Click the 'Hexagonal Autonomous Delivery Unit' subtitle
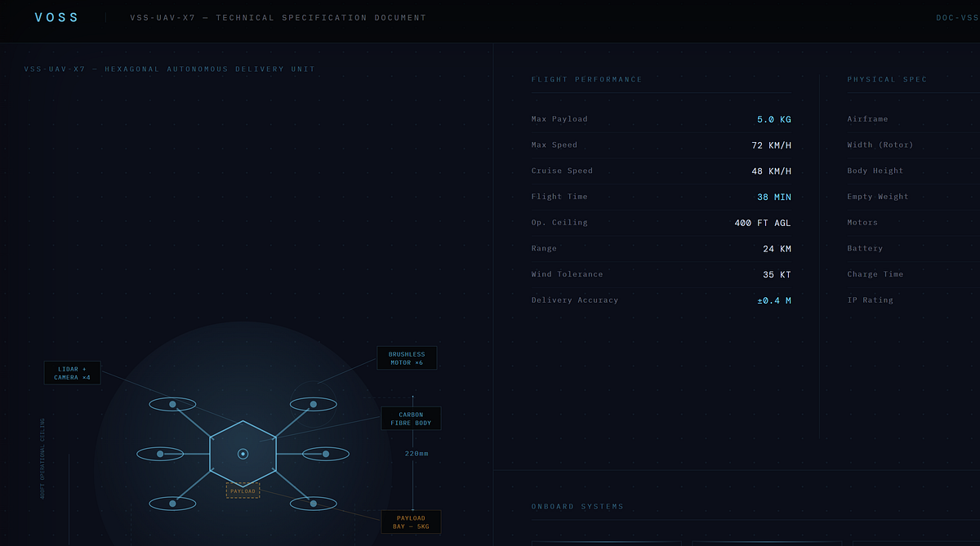This screenshot has height=546, width=980. coord(210,69)
